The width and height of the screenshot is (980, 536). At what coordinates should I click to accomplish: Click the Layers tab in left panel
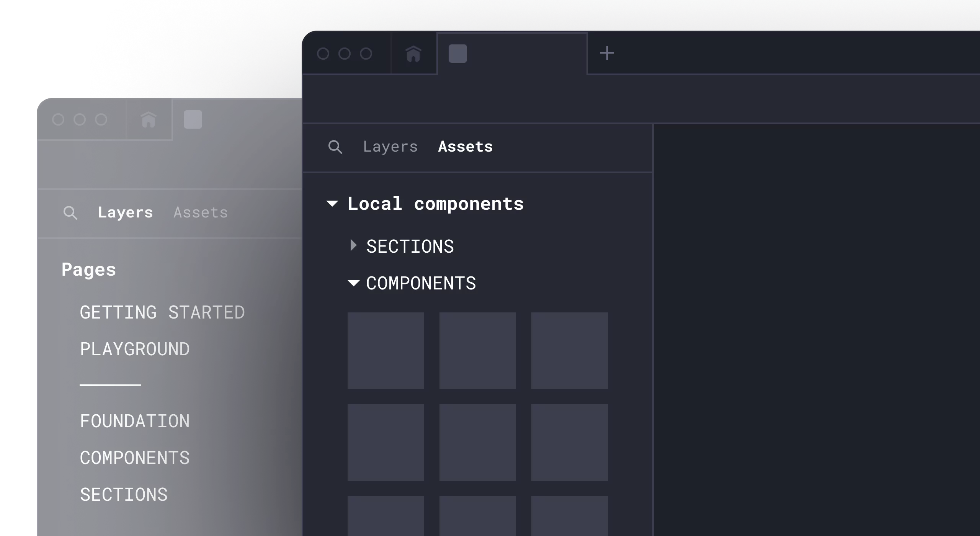[126, 212]
